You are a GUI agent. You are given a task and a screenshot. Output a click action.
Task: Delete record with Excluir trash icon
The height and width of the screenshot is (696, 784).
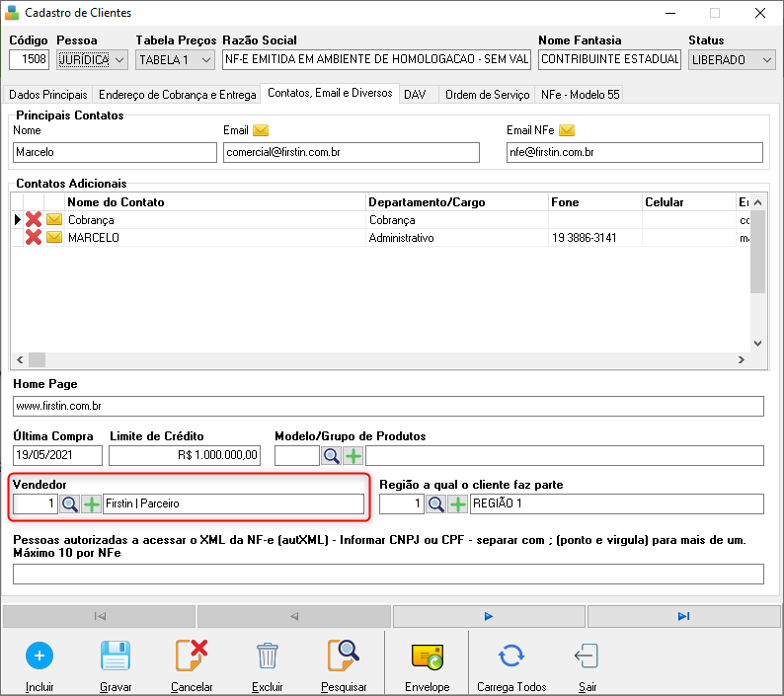268,665
